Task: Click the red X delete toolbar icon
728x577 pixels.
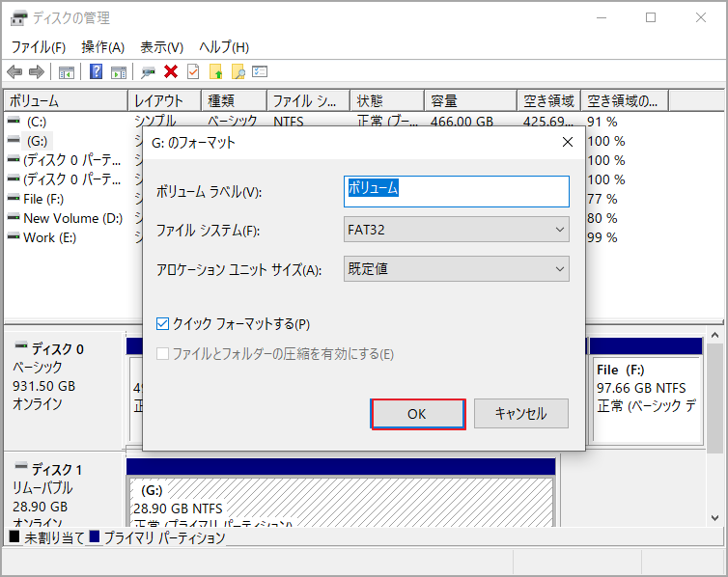Action: (x=171, y=71)
